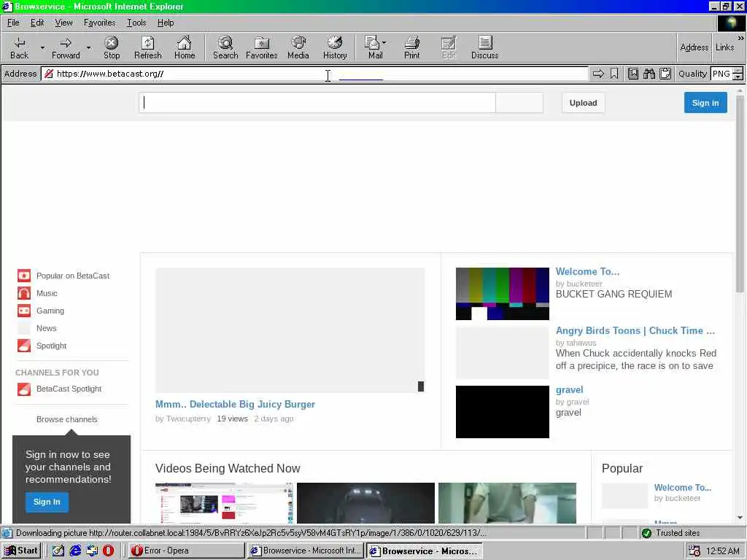This screenshot has height=560, width=747.
Task: Open BetaCast Spotlight channel icon
Action: 24,389
